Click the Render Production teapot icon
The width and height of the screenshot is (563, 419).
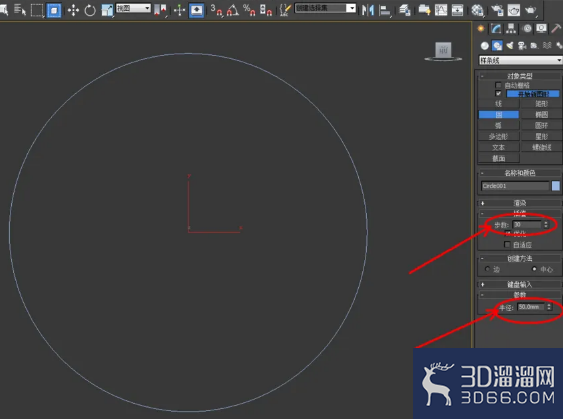531,10
